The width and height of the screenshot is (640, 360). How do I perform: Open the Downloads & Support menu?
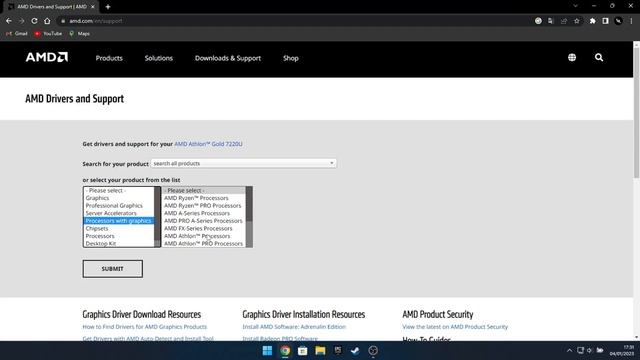coord(228,58)
